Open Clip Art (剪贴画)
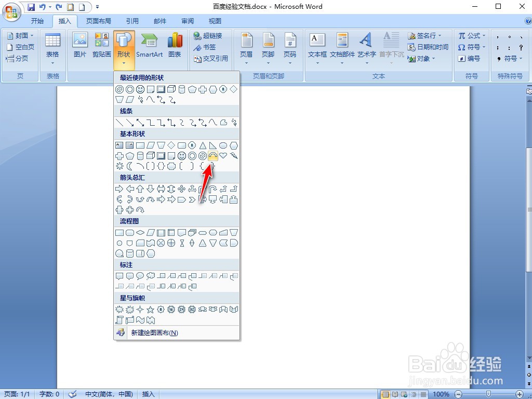This screenshot has width=532, height=399. 102,46
